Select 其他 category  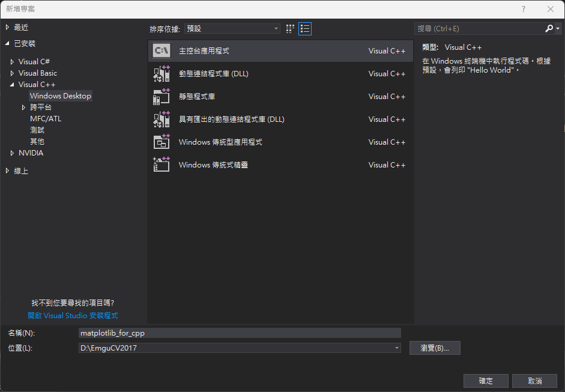[37, 142]
